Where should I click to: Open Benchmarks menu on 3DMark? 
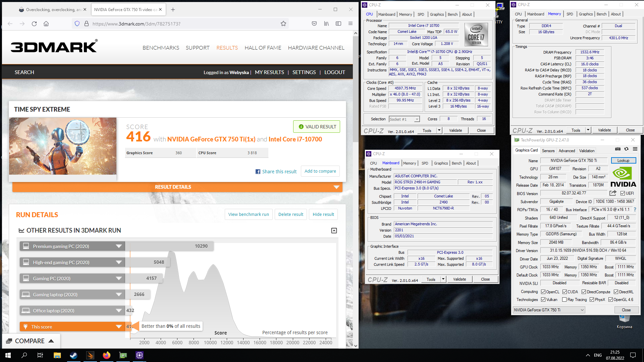coord(161,48)
